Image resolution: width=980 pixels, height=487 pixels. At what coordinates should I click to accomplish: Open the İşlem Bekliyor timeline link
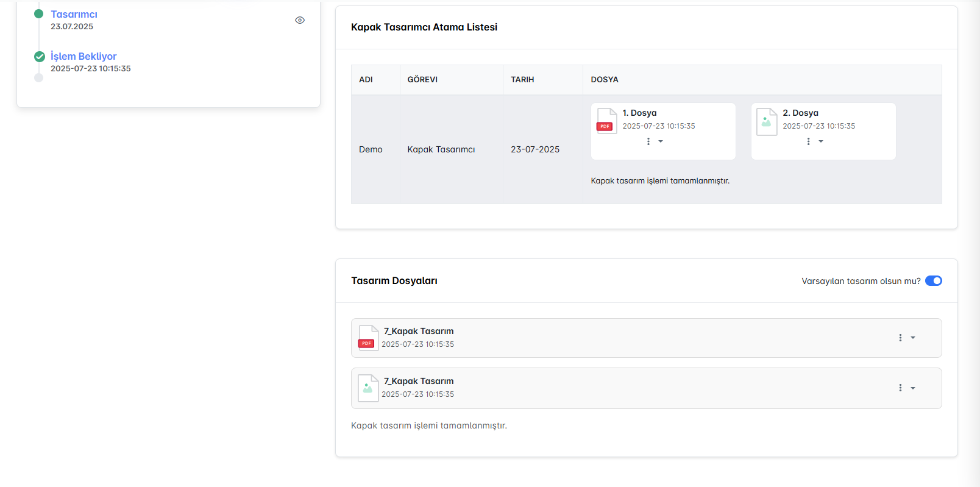83,56
